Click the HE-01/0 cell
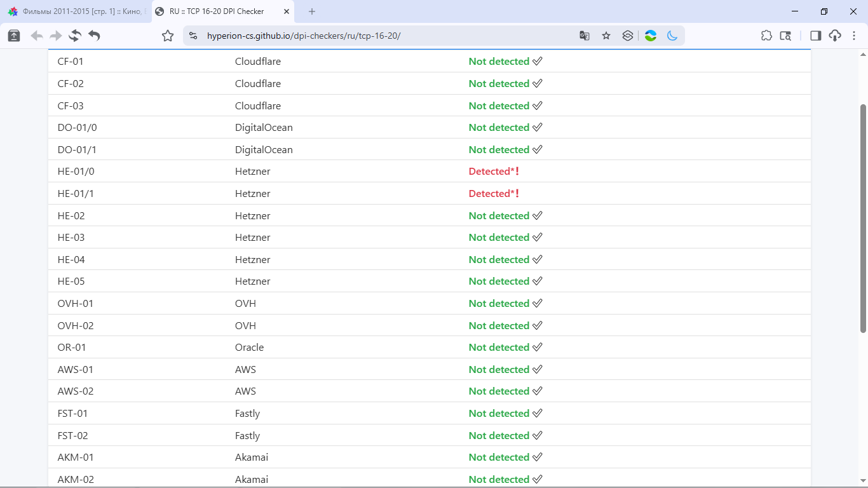The width and height of the screenshot is (868, 488). [76, 172]
